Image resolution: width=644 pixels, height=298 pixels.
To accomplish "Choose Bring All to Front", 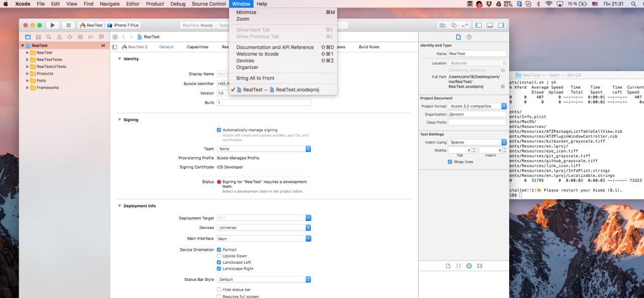I will 283,78.
